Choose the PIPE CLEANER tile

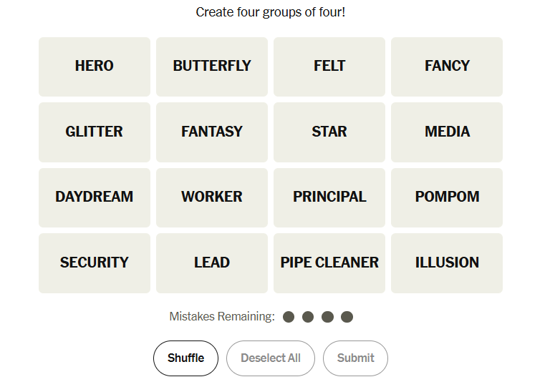[329, 263]
